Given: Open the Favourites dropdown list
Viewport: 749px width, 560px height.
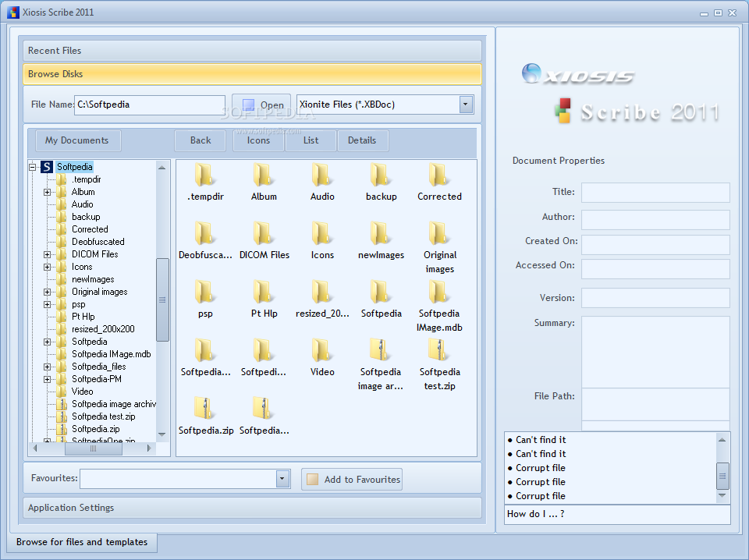Looking at the screenshot, I should tap(282, 478).
